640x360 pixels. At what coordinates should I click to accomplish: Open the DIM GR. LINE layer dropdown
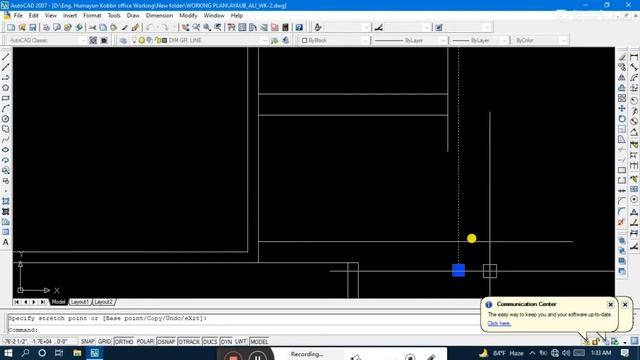[264, 40]
